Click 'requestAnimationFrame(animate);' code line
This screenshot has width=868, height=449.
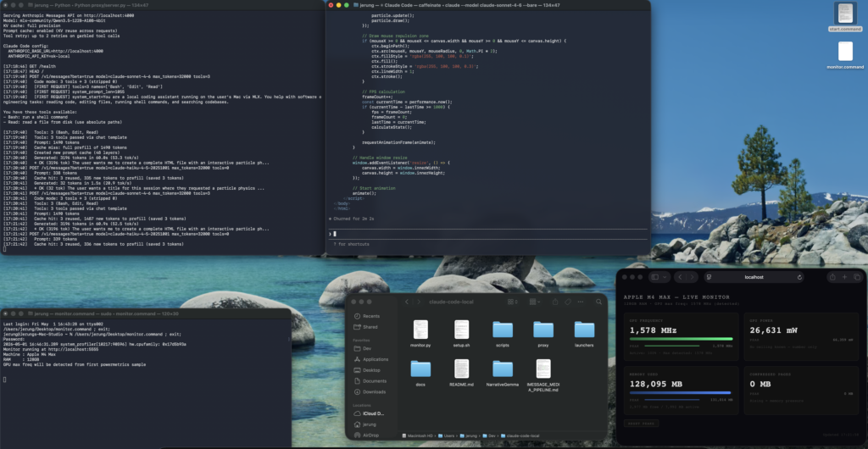point(398,142)
